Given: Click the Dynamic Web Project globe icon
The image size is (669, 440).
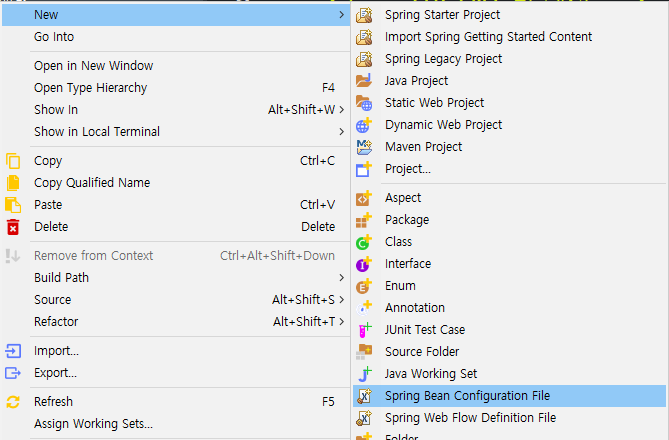Looking at the screenshot, I should coord(364,125).
